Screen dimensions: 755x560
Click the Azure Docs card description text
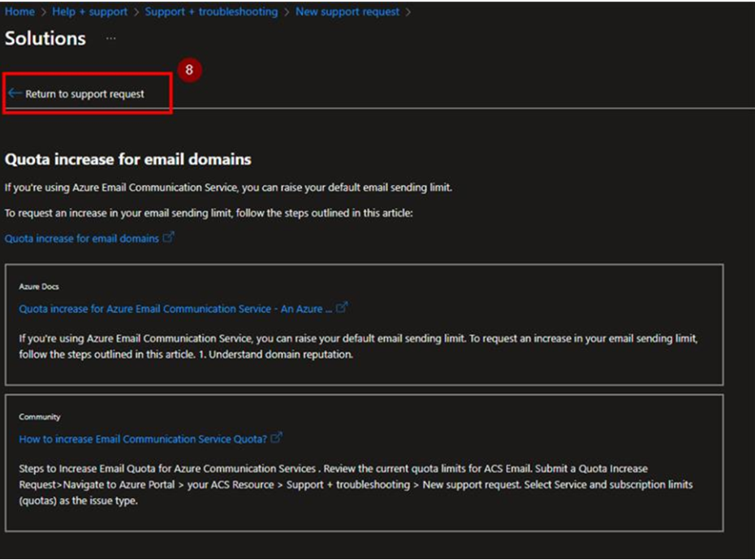[358, 347]
